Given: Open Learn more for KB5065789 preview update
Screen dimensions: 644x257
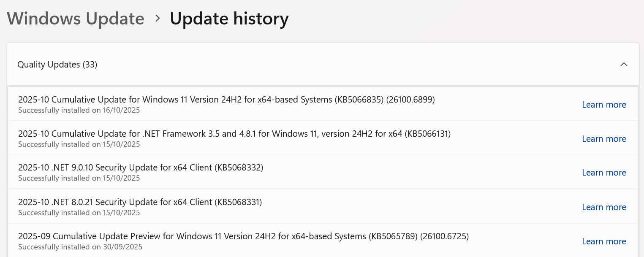Looking at the screenshot, I should 604,241.
